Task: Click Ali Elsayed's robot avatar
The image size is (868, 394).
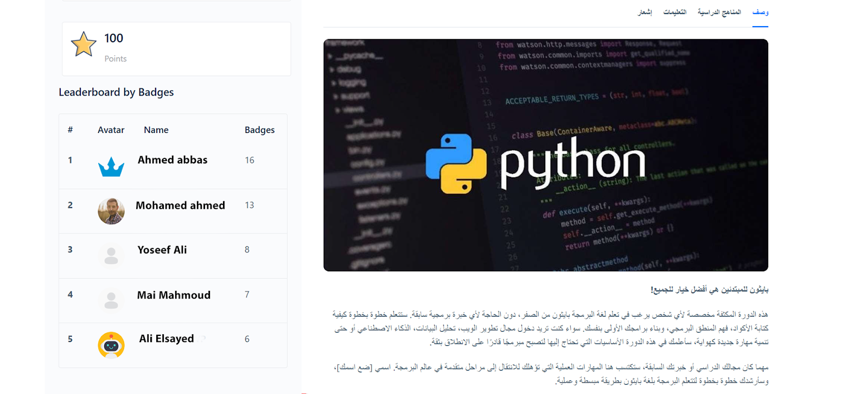Action: coord(111,345)
